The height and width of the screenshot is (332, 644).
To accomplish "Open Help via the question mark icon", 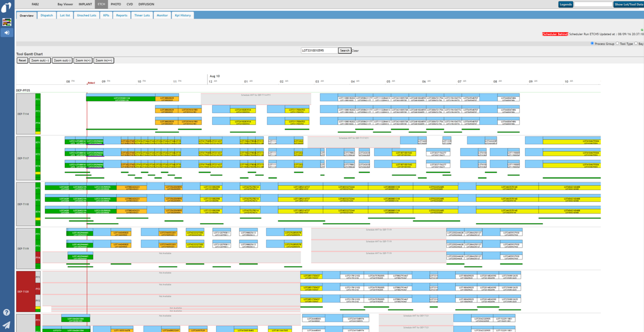I will click(6, 312).
